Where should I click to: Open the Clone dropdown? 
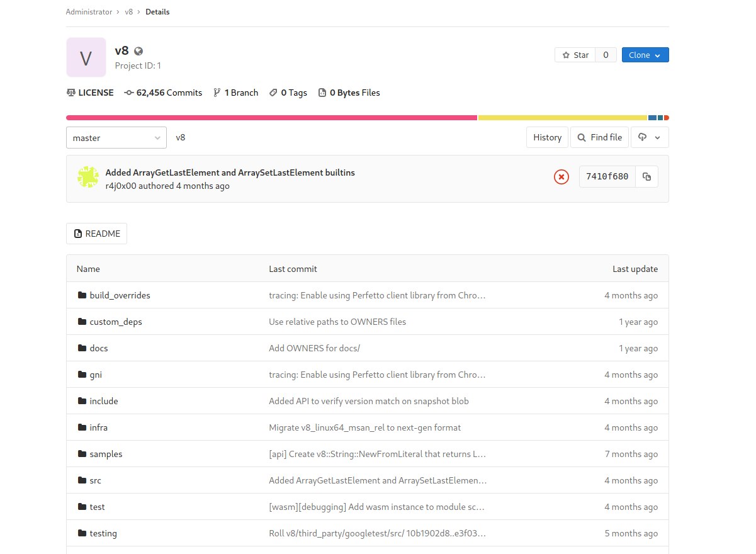645,55
